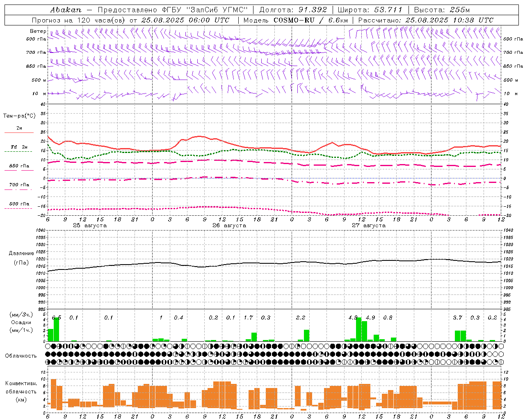Click the forecast length text "Прогноз на 120 часа(ов)"
The image size is (525, 420).
[x=79, y=20]
